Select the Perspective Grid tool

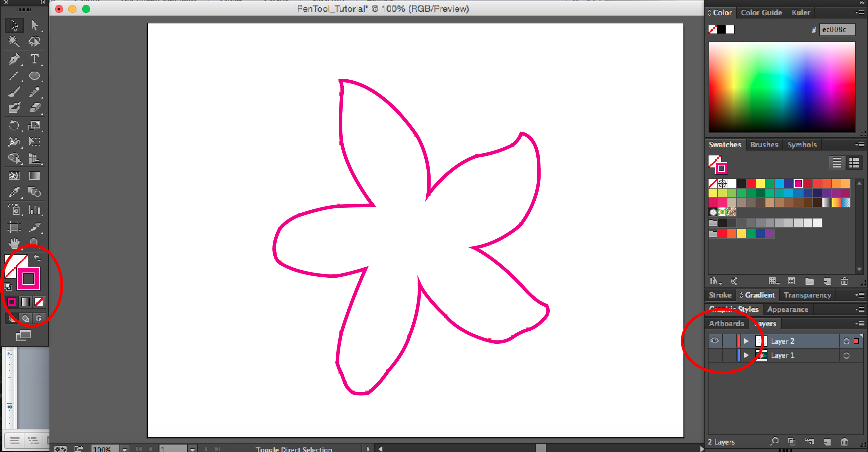tap(35, 158)
